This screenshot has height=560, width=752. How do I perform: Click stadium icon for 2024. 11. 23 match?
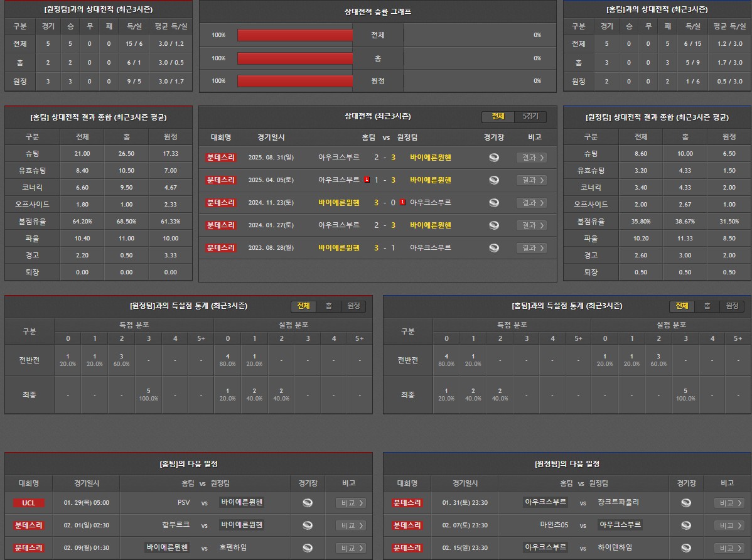(x=494, y=203)
